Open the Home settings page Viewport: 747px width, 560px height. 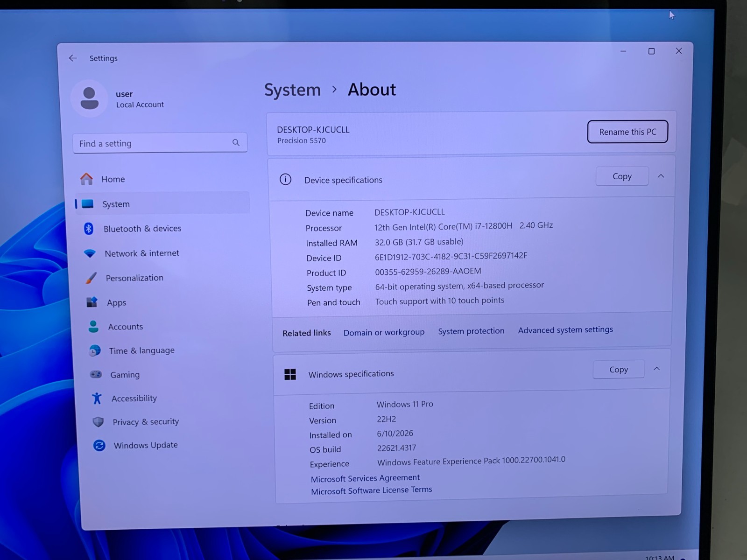pyautogui.click(x=162, y=179)
